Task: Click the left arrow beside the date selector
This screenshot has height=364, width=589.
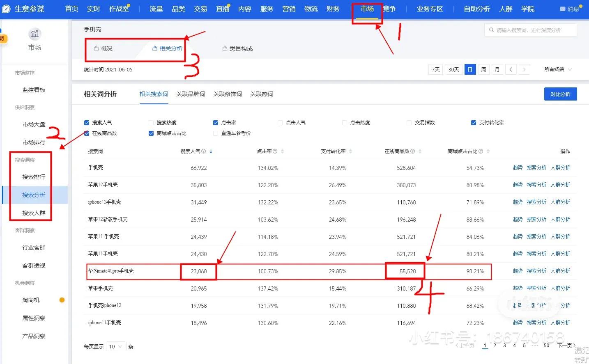Action: coord(511,69)
